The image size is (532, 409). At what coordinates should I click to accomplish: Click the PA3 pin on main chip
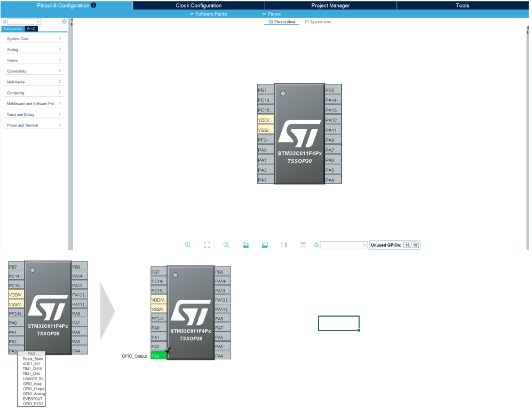[x=265, y=180]
